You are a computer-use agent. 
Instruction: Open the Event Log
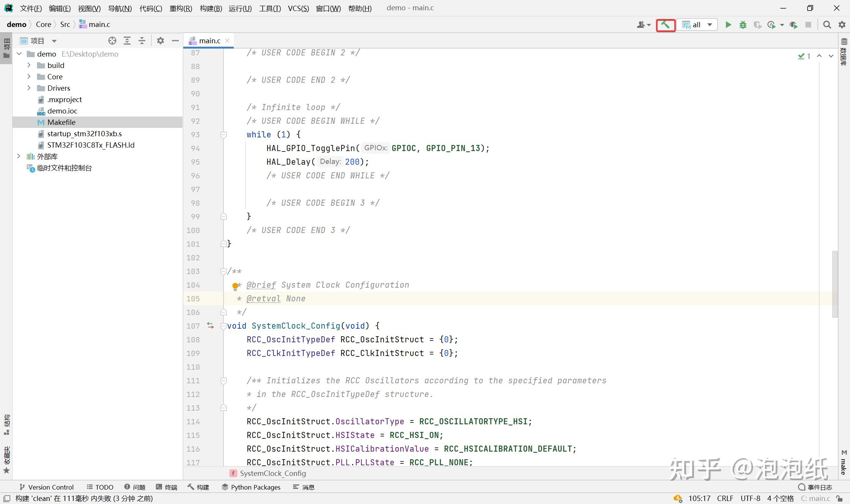point(815,487)
